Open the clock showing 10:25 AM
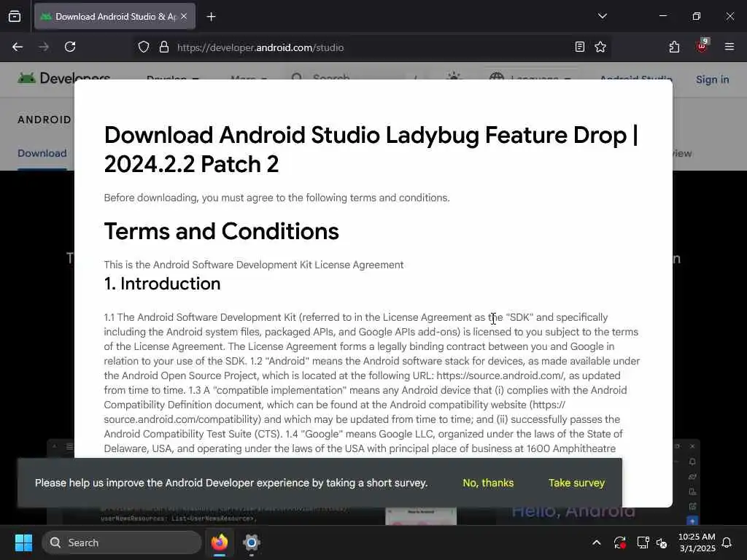The height and width of the screenshot is (560, 747). 697,542
